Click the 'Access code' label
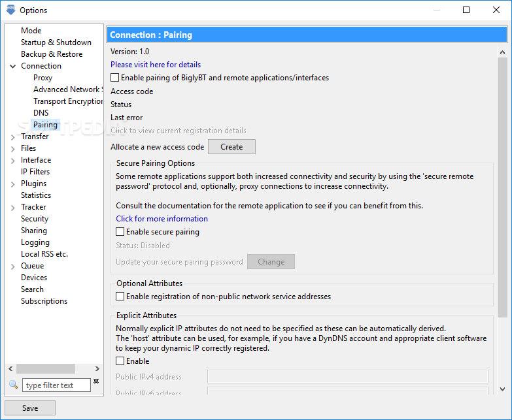 pos(131,91)
